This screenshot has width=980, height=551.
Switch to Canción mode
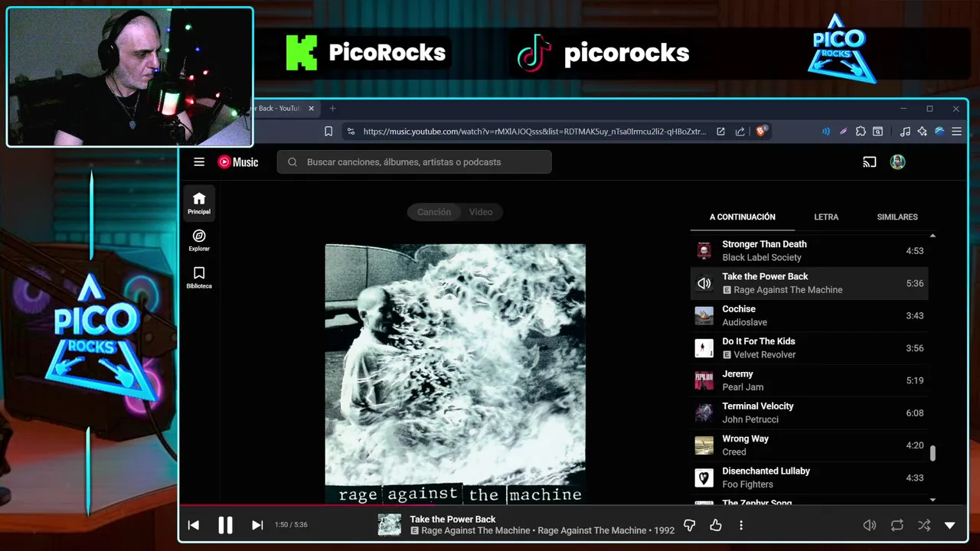coord(434,212)
